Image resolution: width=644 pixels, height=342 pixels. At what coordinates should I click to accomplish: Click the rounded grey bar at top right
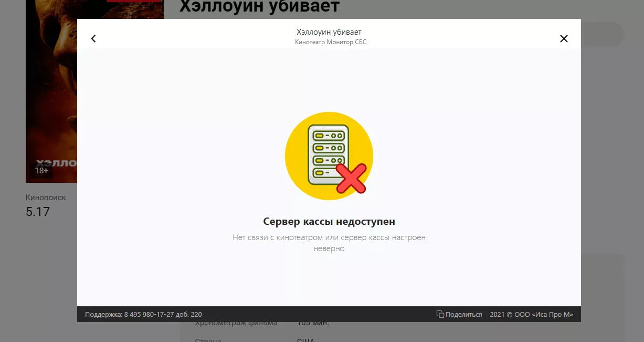604,35
